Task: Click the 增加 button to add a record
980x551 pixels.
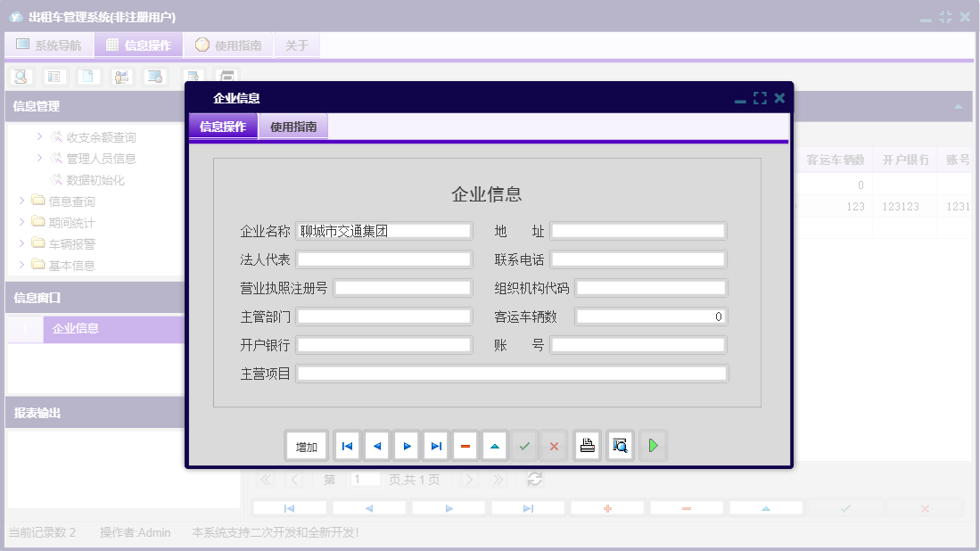Action: 306,445
